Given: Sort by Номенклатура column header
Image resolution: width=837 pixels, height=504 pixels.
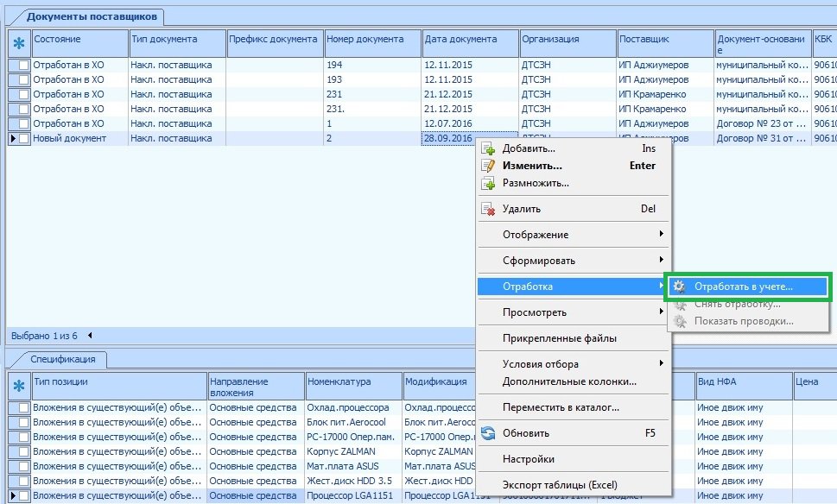Looking at the screenshot, I should tap(353, 386).
